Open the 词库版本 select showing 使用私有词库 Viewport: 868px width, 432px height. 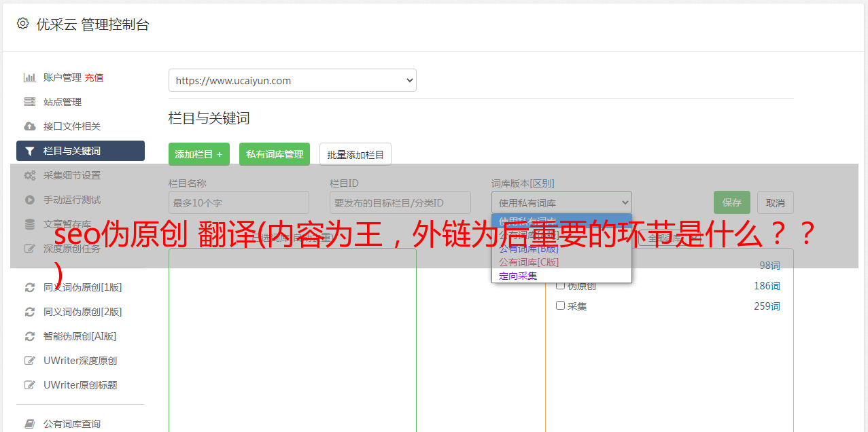point(561,202)
